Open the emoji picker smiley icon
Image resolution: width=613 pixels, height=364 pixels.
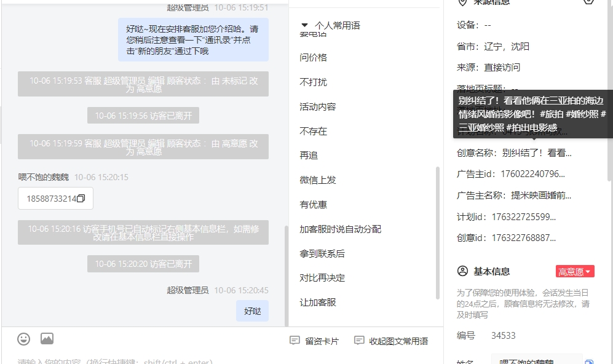click(23, 339)
